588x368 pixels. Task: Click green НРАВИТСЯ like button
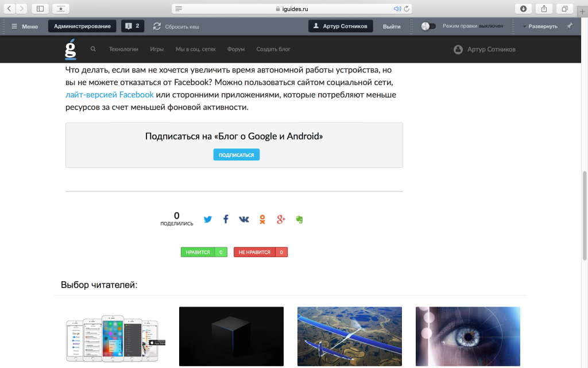tap(204, 252)
